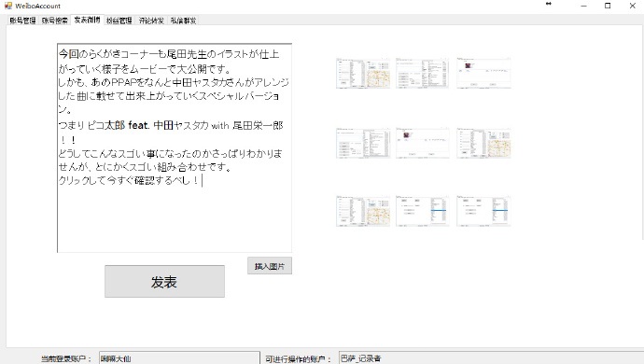
Task: Click the text line starting しかも、あのPPAP
Action: coord(174,82)
